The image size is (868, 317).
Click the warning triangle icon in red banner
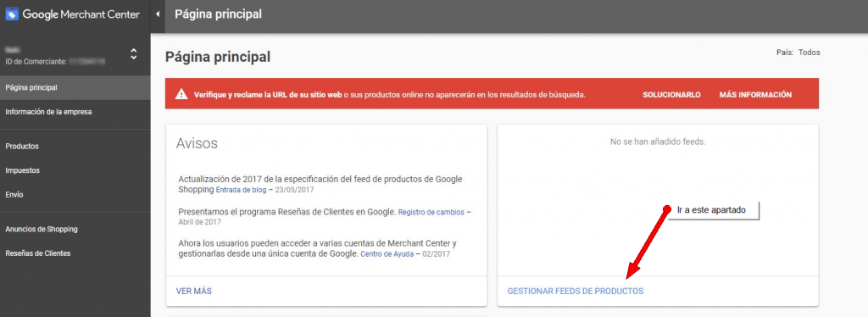(x=181, y=95)
